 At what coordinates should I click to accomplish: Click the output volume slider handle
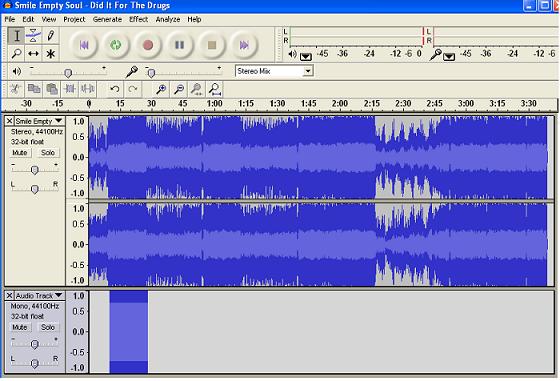[68, 73]
